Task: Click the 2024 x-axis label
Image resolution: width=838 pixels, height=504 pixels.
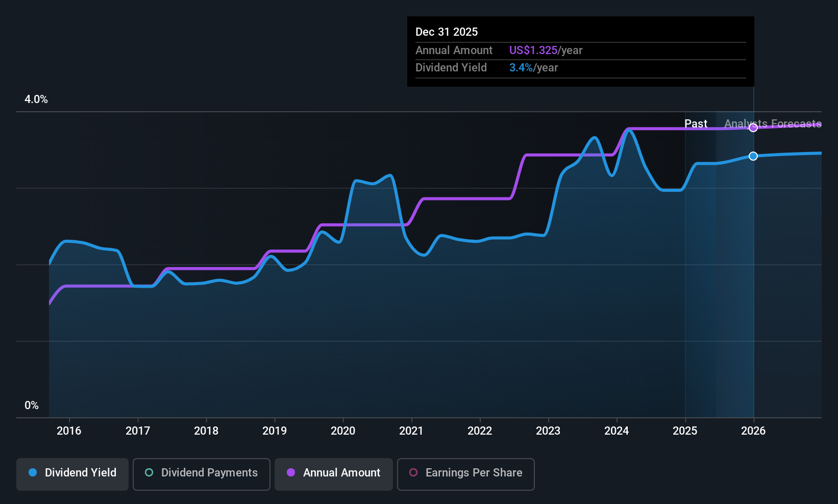Action: pyautogui.click(x=617, y=431)
